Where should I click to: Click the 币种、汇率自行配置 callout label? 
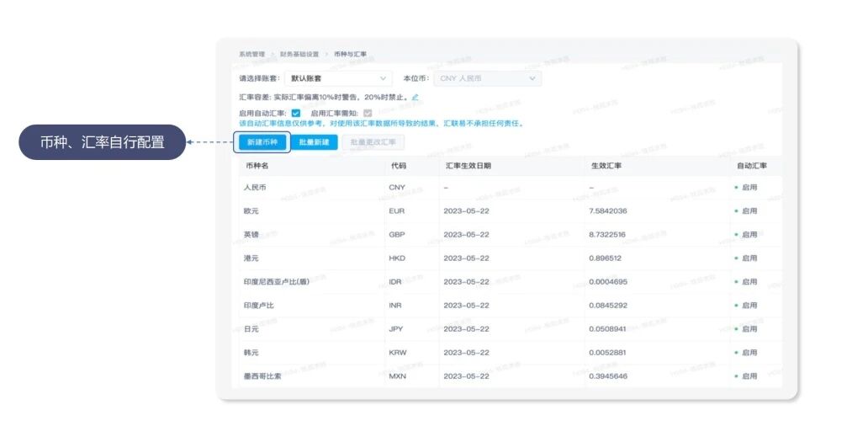[102, 142]
